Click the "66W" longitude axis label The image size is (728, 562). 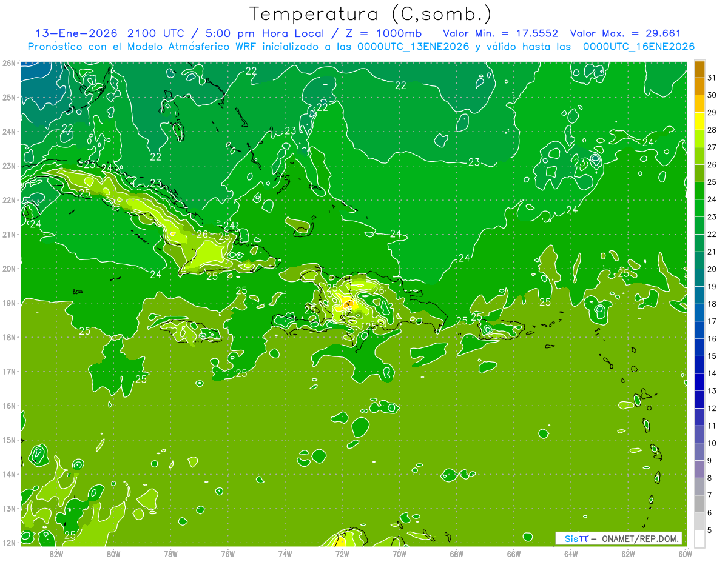514,553
